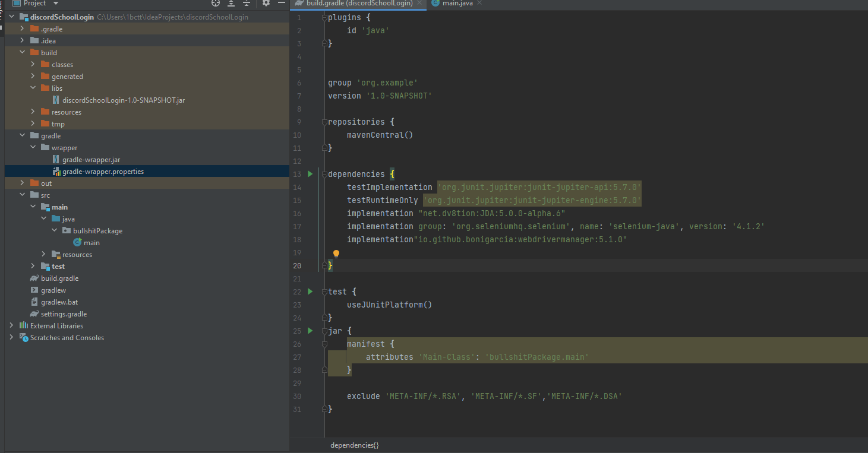Click the junit-jupiter-engine:5.7.0 string

[x=532, y=200]
